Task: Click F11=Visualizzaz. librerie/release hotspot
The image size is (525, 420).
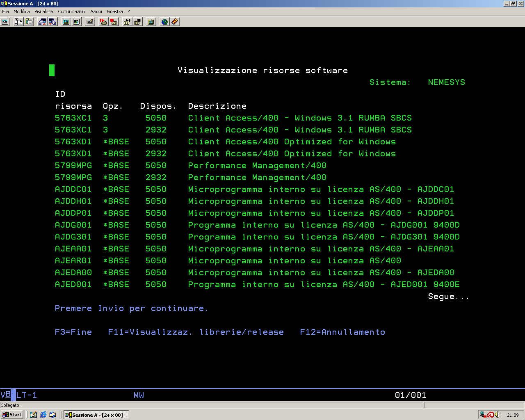Action: (196, 332)
